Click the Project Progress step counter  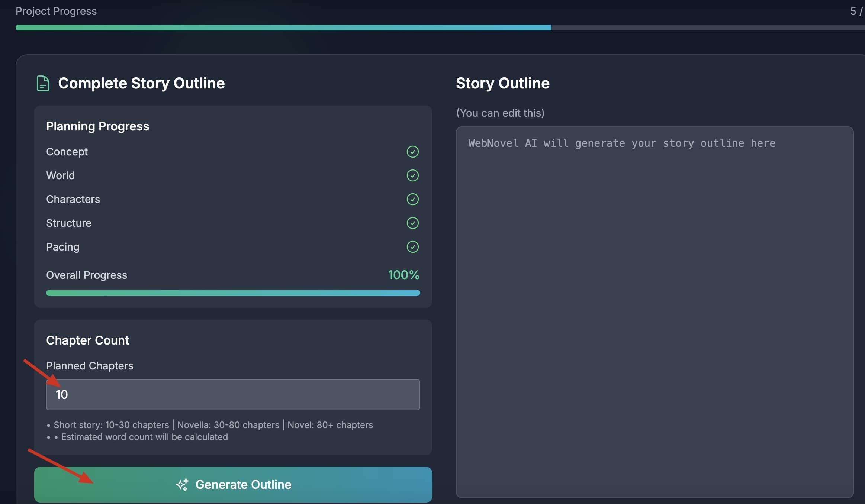click(856, 11)
